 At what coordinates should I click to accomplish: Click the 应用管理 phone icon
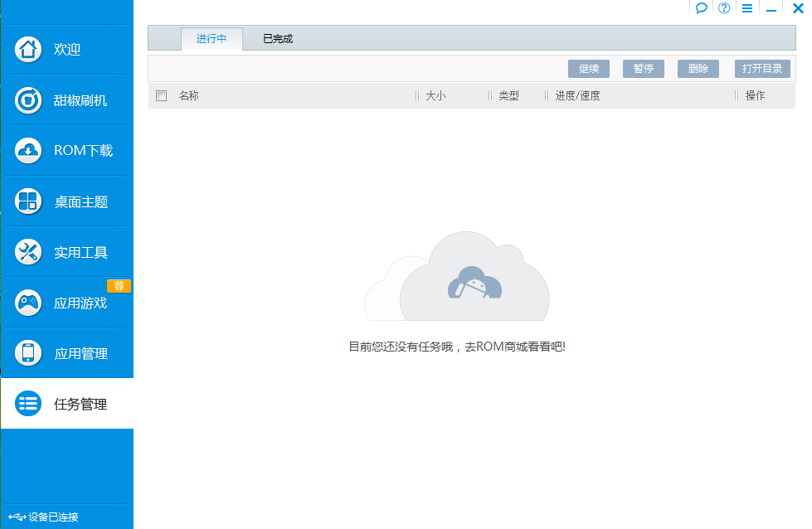pos(28,353)
